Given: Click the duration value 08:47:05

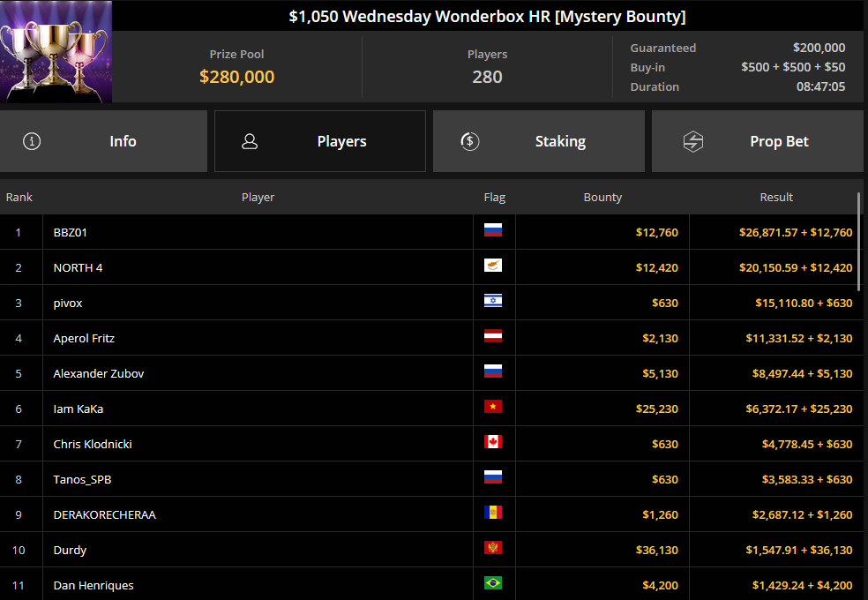Looking at the screenshot, I should tap(820, 86).
